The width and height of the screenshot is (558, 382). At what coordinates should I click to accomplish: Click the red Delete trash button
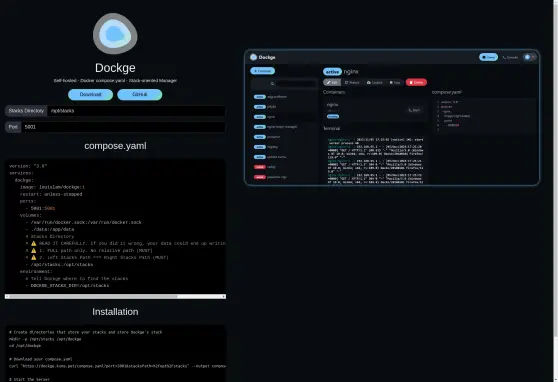[x=416, y=82]
